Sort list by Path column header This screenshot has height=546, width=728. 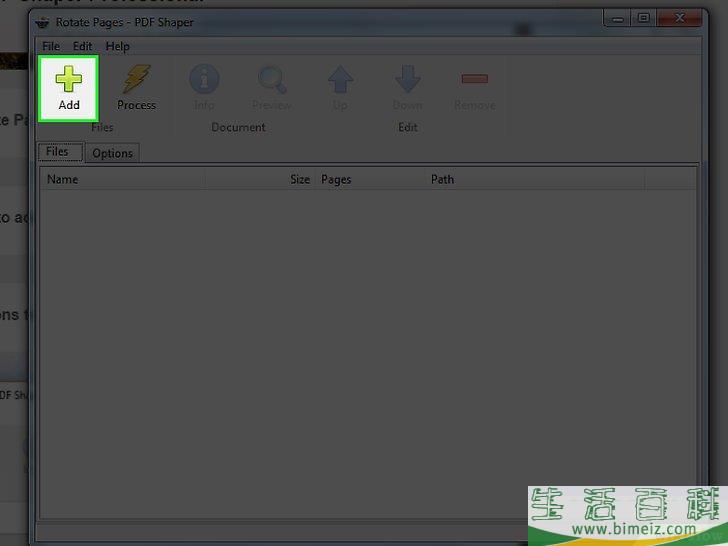click(534, 179)
